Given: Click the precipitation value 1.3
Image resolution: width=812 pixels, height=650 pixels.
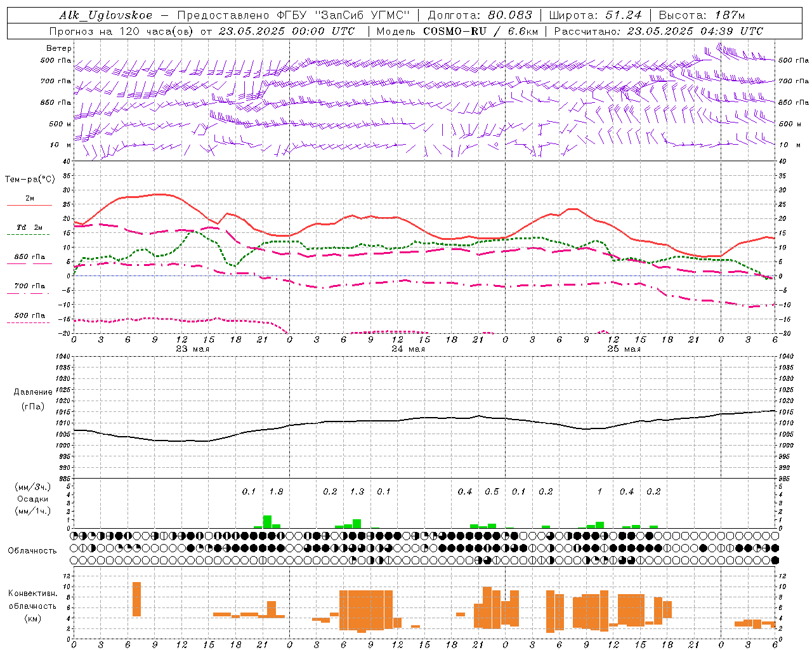Looking at the screenshot, I should 357,491.
